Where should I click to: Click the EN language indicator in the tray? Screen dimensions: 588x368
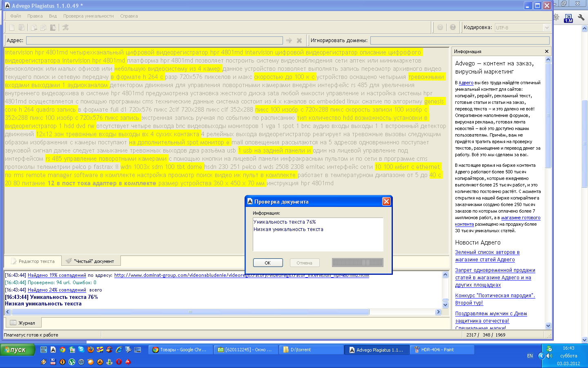click(530, 356)
